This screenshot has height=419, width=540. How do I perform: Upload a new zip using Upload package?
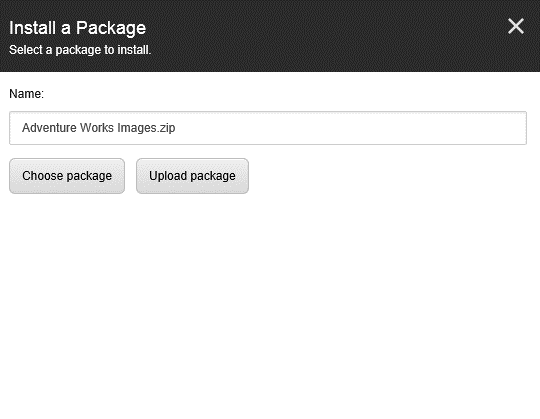tap(192, 176)
